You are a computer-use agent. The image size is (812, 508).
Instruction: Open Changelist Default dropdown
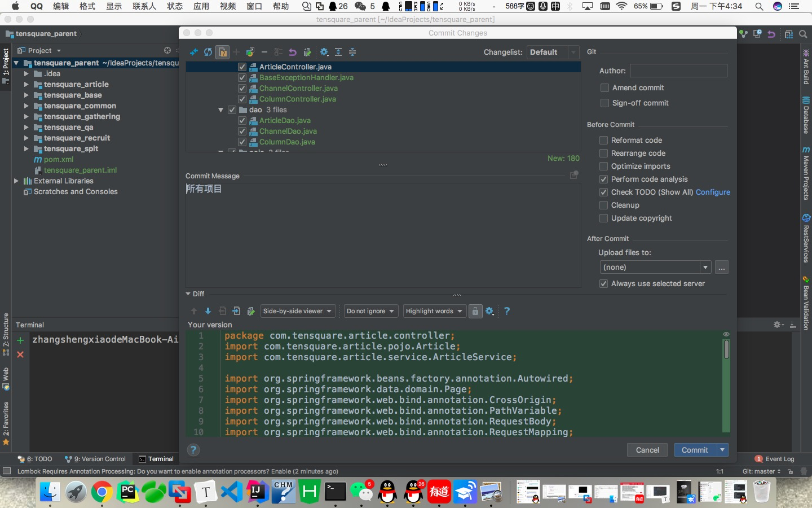(x=553, y=52)
